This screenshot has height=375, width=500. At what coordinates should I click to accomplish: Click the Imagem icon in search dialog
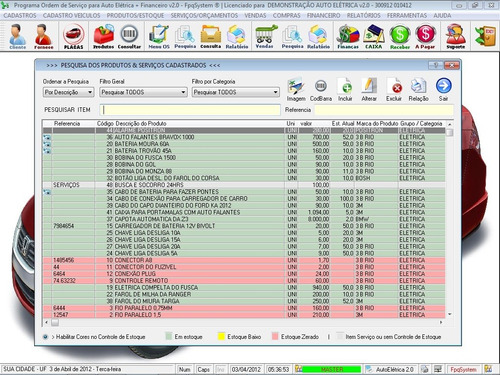(x=296, y=90)
